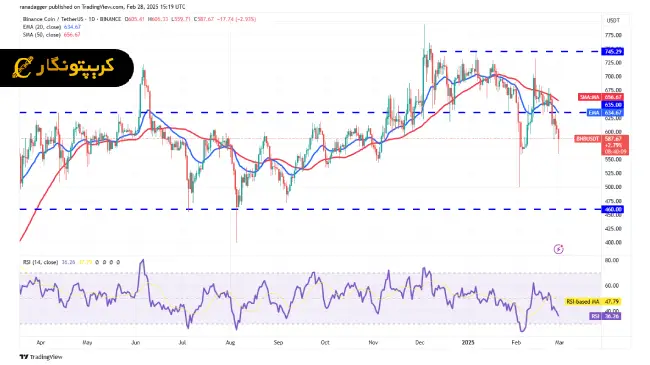
Task: Click the Nov label on time axis
Action: pos(373,343)
